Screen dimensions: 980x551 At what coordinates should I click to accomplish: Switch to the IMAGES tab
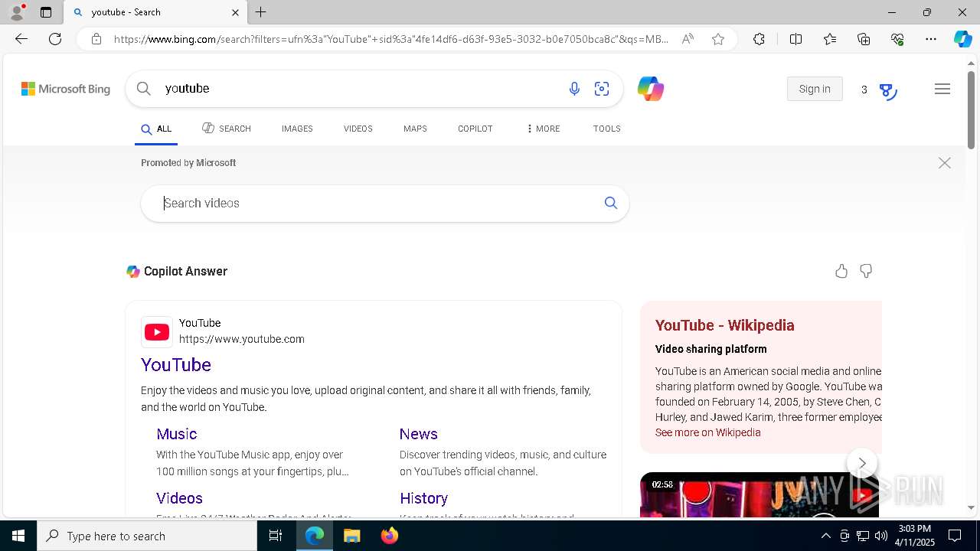click(297, 129)
